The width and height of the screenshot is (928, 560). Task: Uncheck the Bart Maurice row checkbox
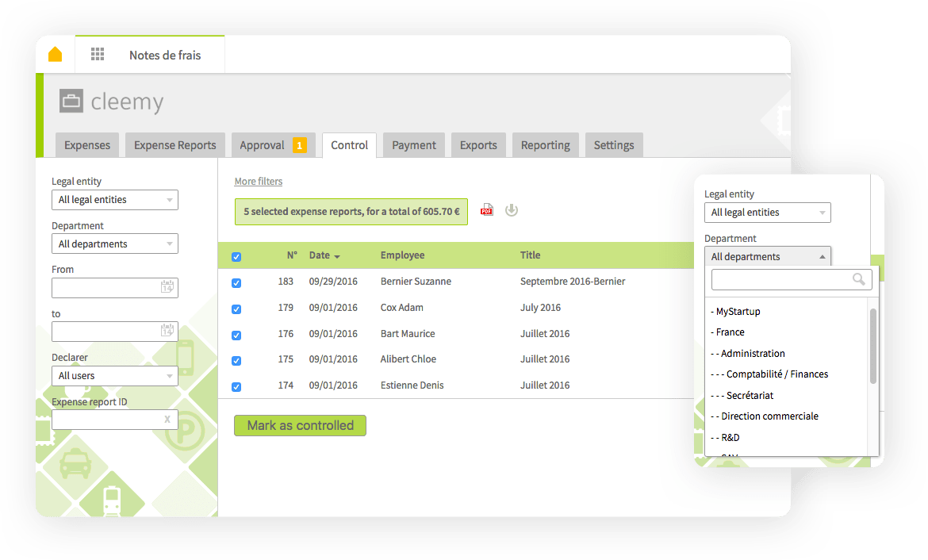(236, 335)
